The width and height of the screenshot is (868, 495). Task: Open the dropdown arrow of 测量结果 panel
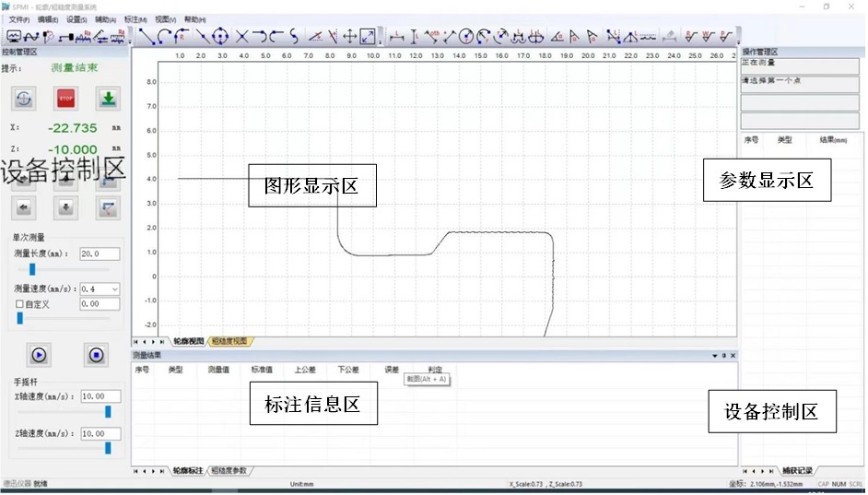pos(714,355)
